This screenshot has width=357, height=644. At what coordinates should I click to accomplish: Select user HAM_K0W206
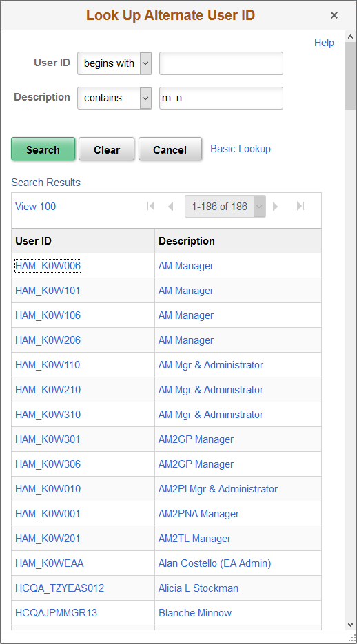(x=48, y=340)
